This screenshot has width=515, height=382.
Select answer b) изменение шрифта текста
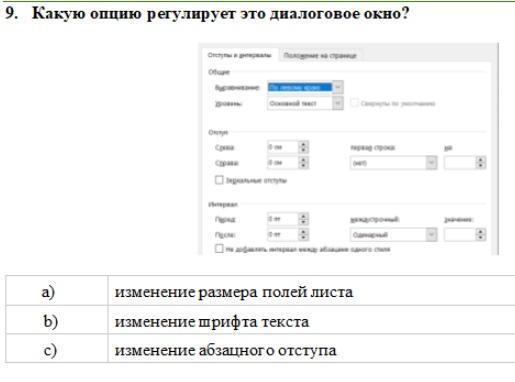point(260,320)
